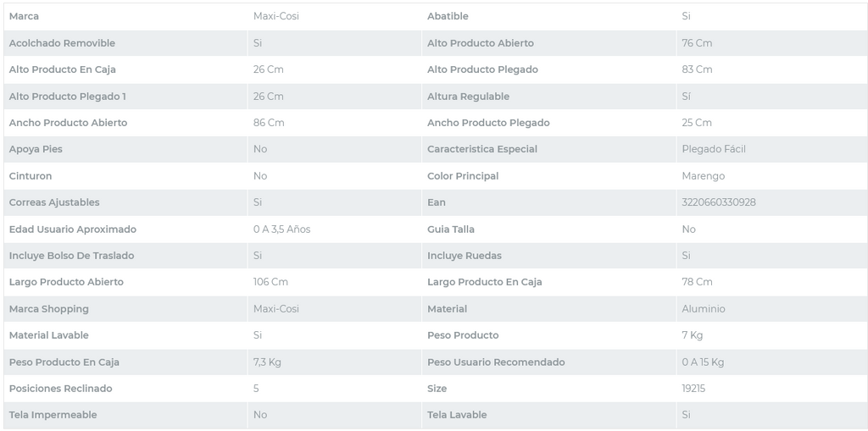
Task: Select the 7,3 Kg weight value
Action: [x=267, y=362]
